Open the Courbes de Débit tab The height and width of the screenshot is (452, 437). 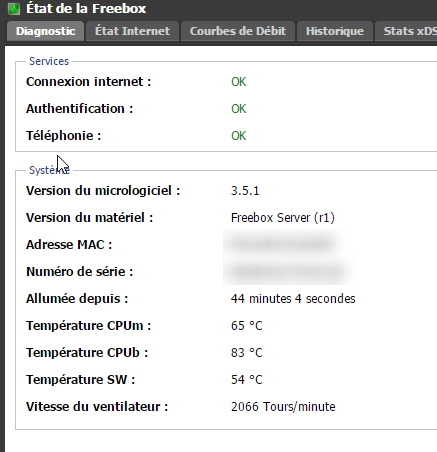coord(238,31)
